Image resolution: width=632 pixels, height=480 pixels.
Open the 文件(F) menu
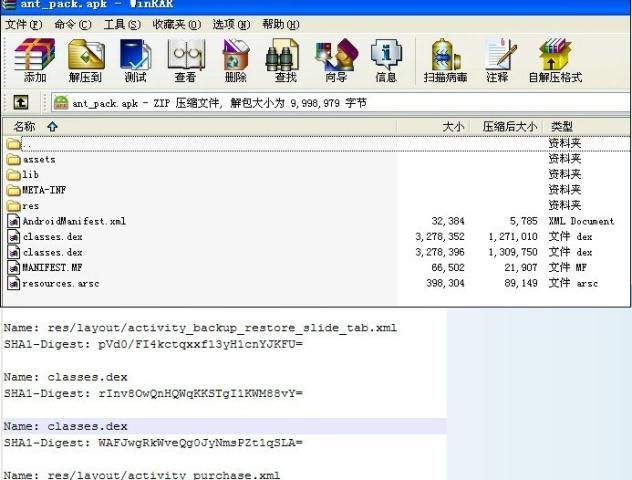pos(24,25)
